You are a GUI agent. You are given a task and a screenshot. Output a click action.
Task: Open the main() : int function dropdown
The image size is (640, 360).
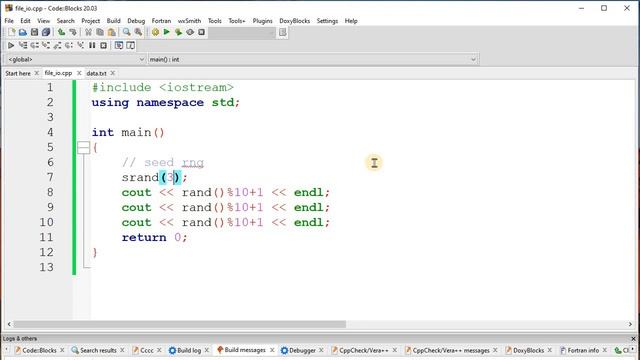(x=313, y=60)
